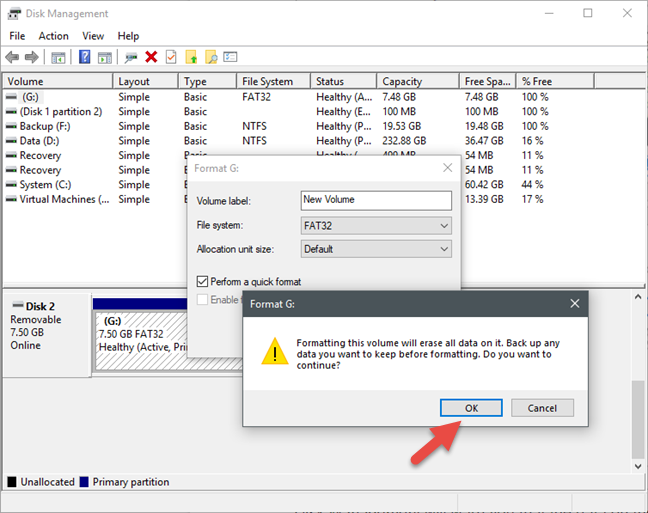Select the second Recovery volume row
Viewport: 648px width, 513px height.
click(x=40, y=170)
